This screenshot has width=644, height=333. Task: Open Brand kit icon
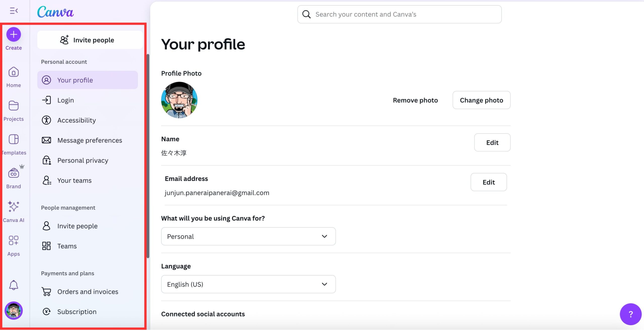pyautogui.click(x=14, y=173)
